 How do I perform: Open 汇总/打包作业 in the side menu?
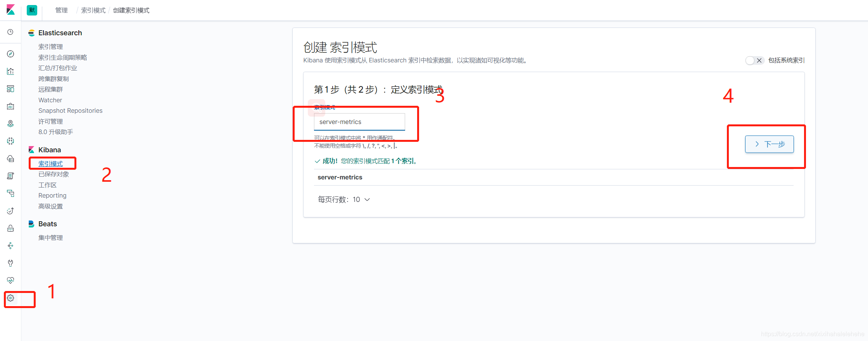[x=57, y=68]
